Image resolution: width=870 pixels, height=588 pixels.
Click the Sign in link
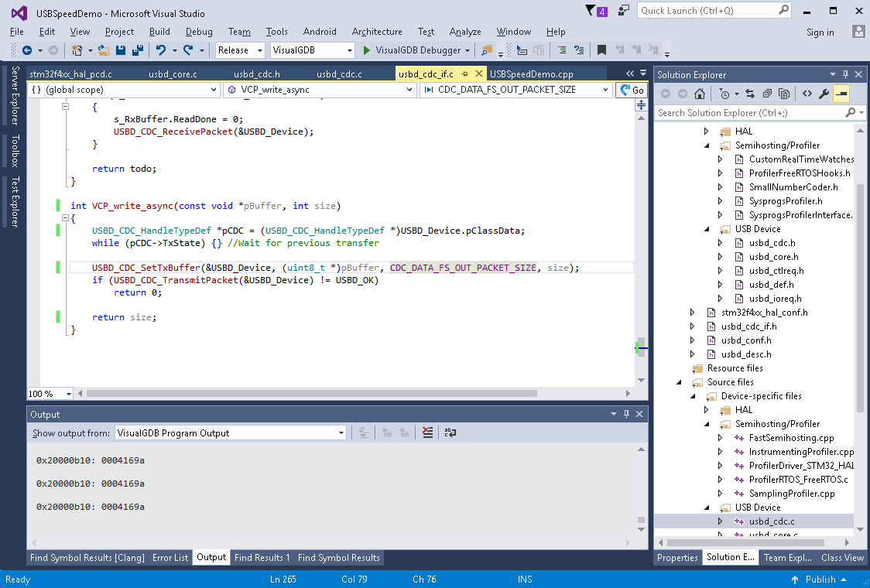point(820,32)
